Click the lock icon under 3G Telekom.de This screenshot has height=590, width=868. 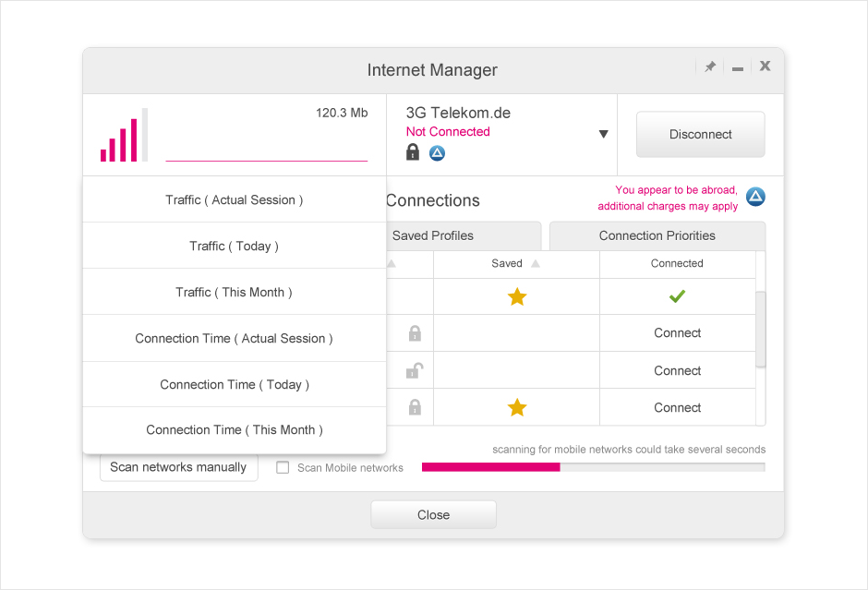pyautogui.click(x=413, y=152)
